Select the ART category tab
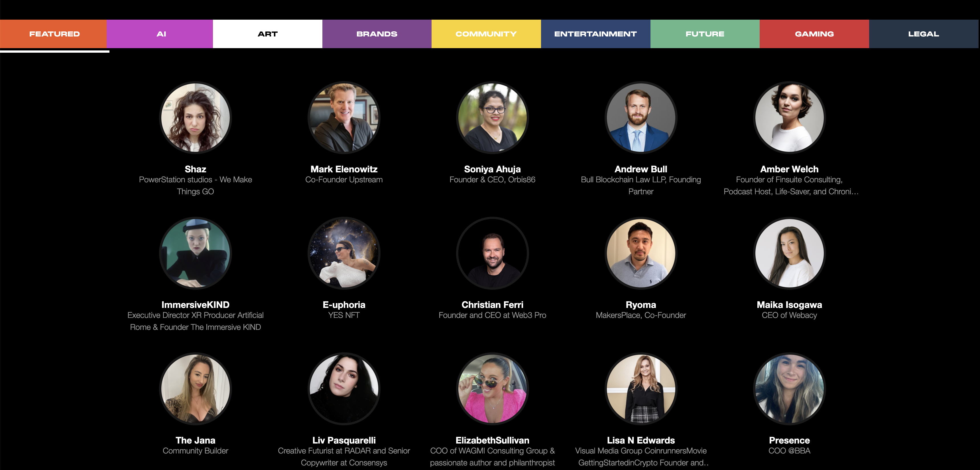 (267, 33)
